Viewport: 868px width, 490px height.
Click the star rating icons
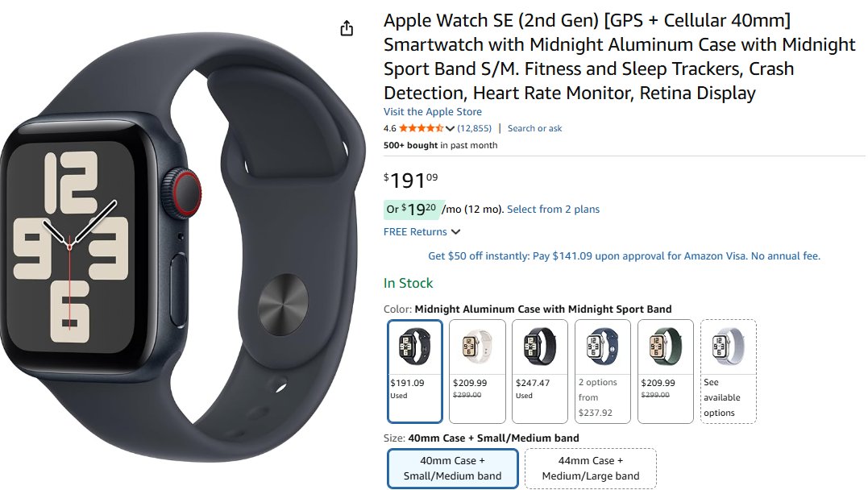[422, 128]
